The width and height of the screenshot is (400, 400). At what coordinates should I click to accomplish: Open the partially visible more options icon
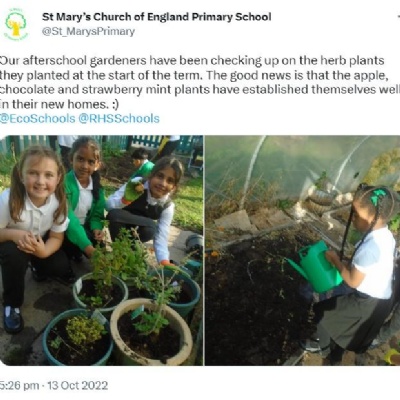(398, 17)
